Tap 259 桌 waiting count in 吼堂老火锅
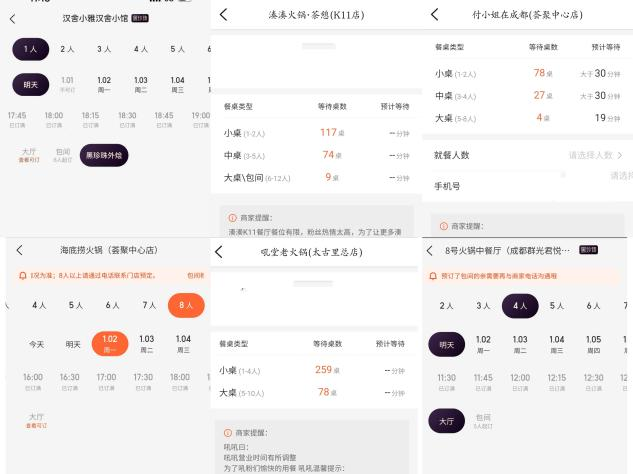This screenshot has height=474, width=633. pyautogui.click(x=327, y=370)
